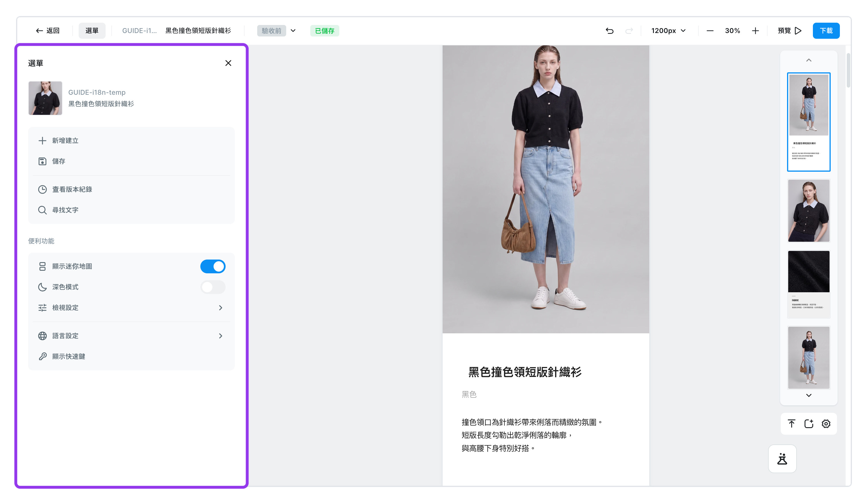This screenshot has height=503, width=868.
Task: Close the 選單 side panel
Action: pyautogui.click(x=228, y=63)
